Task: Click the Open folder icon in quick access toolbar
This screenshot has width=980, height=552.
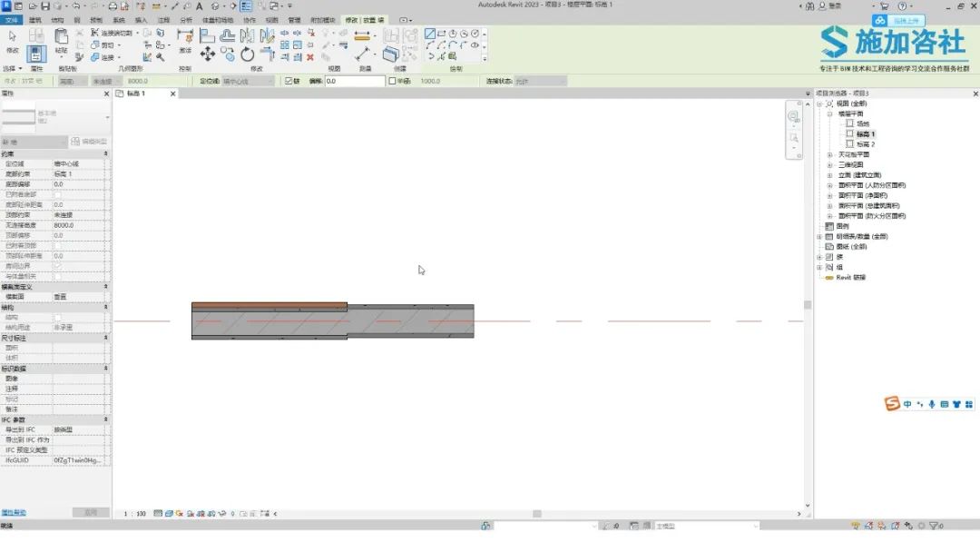Action: coord(33,6)
